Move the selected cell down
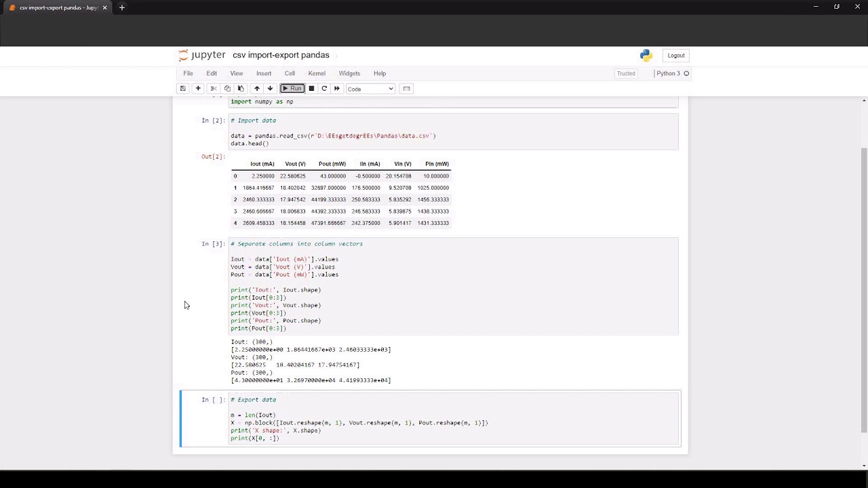868x488 pixels. pos(270,89)
